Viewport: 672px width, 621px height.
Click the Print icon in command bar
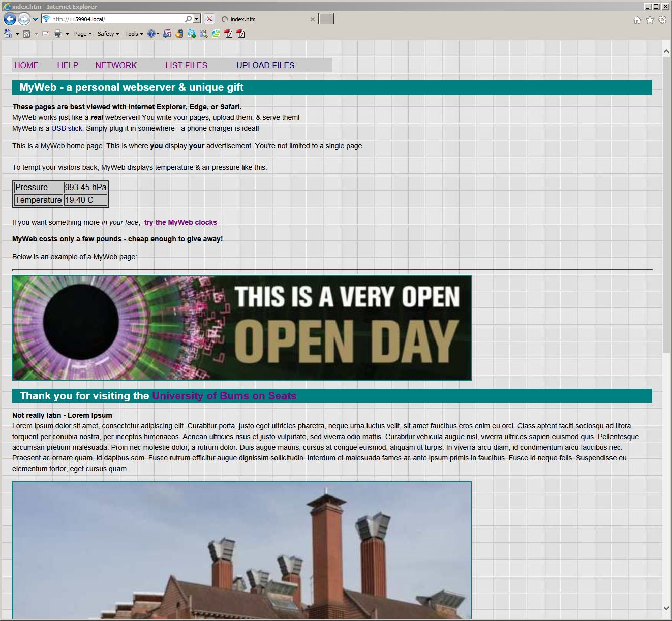tap(58, 34)
